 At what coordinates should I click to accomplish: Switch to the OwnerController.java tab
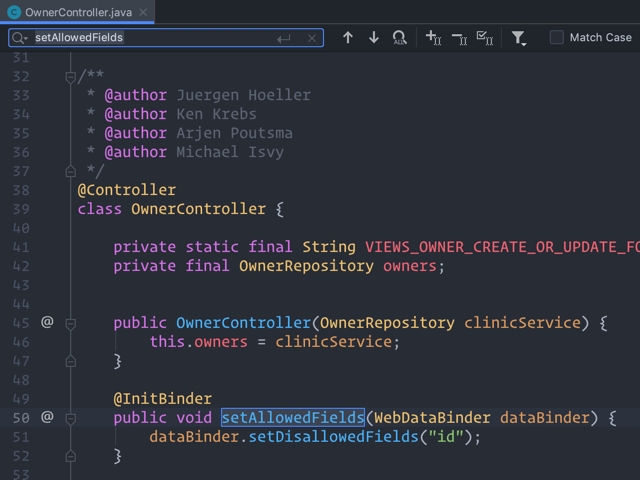tap(67, 11)
